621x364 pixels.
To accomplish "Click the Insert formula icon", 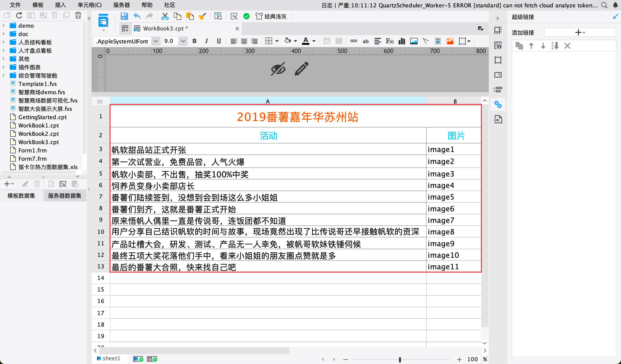I will click(389, 41).
